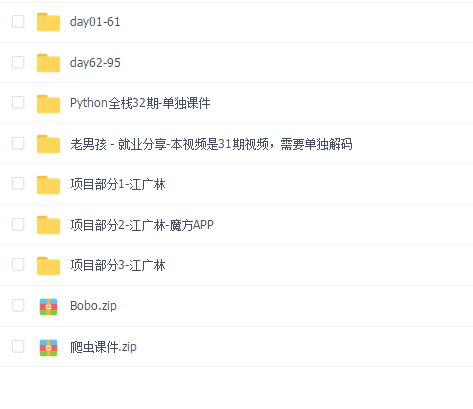
Task: Click the Python全栈32期-单独课件 folder icon
Action: (48, 103)
